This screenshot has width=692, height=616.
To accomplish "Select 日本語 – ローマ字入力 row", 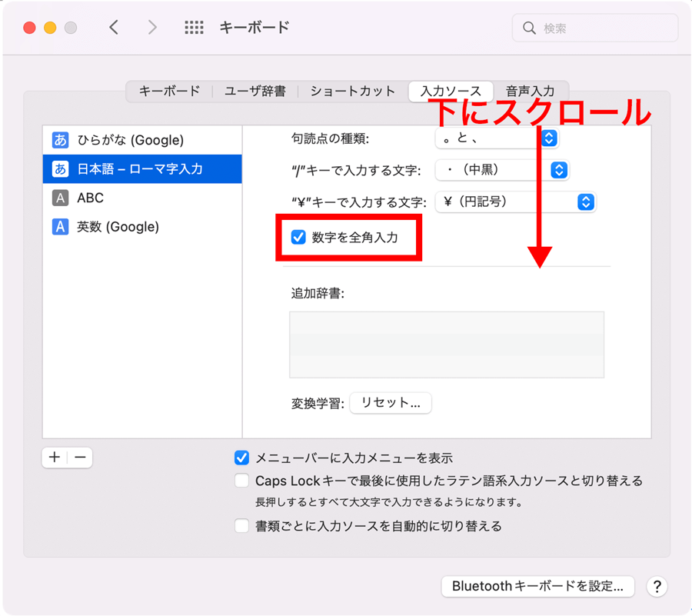I will [142, 168].
